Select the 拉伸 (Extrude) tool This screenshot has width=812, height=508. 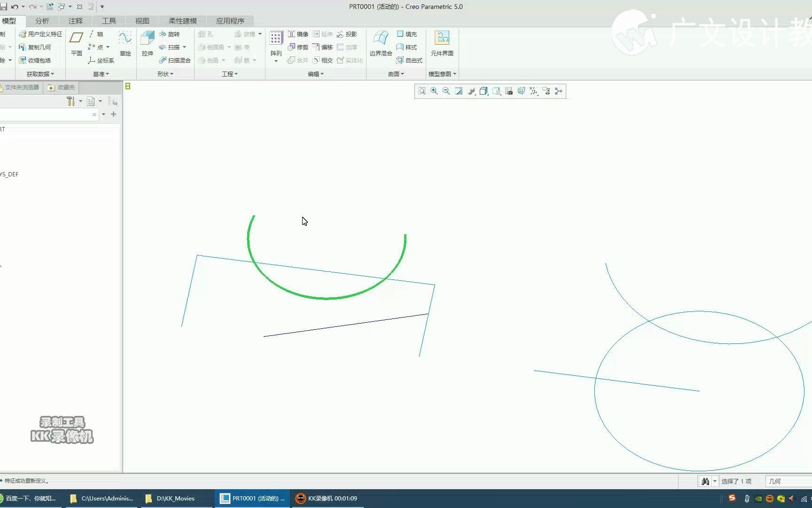[x=147, y=43]
